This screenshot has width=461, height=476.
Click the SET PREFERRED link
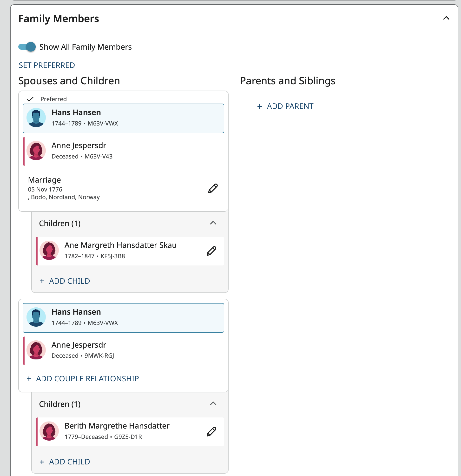(x=47, y=65)
